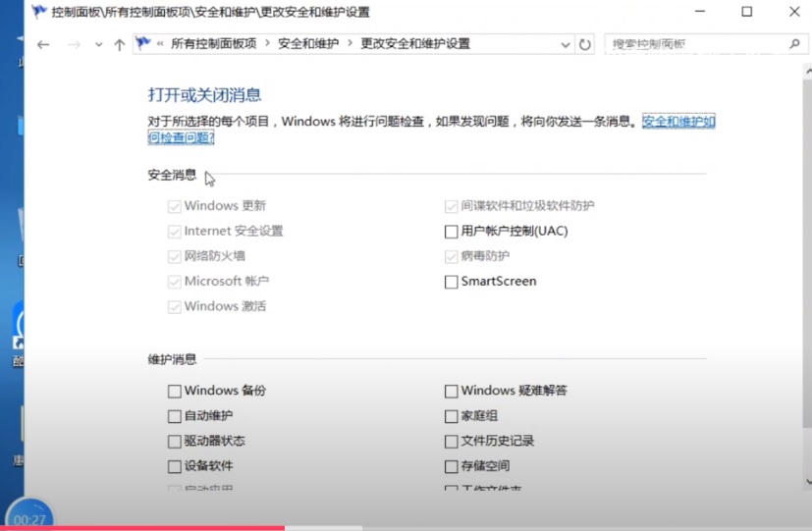
Task: Toggle the 用户帐户控制(UAC) checkbox
Action: point(451,232)
